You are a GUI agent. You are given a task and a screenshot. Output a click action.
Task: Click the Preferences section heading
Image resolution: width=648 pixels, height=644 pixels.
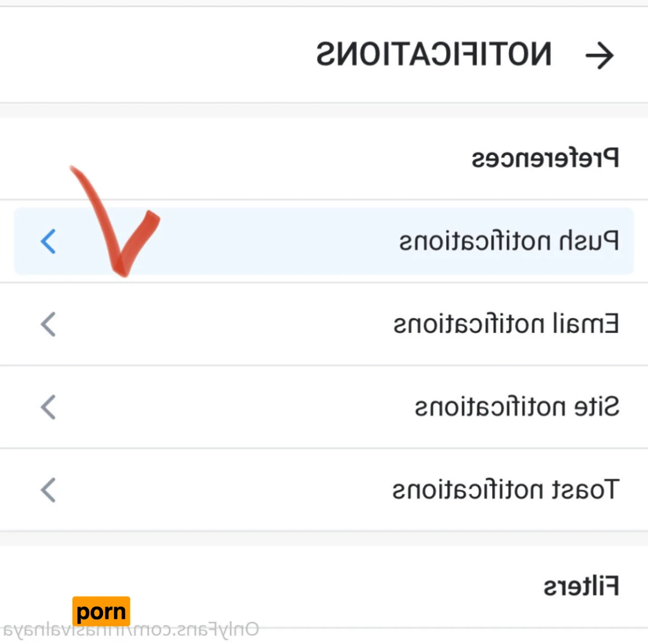click(x=544, y=160)
